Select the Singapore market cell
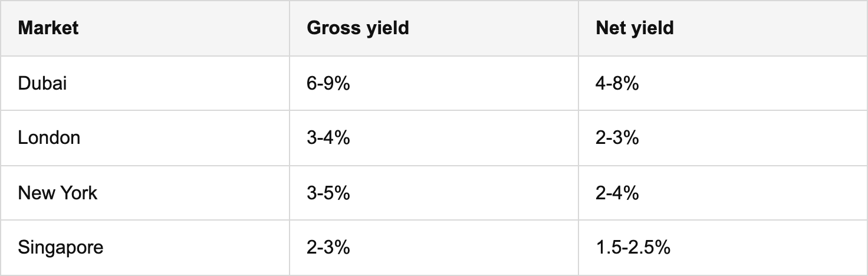 (61, 247)
